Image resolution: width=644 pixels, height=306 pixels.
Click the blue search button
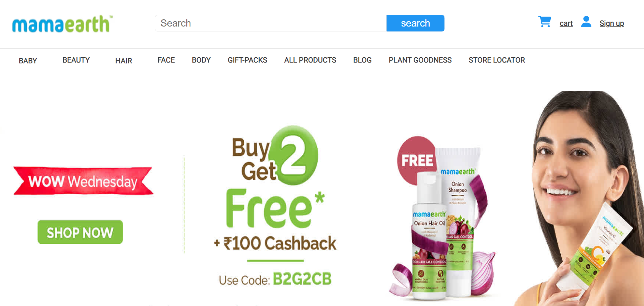[415, 23]
